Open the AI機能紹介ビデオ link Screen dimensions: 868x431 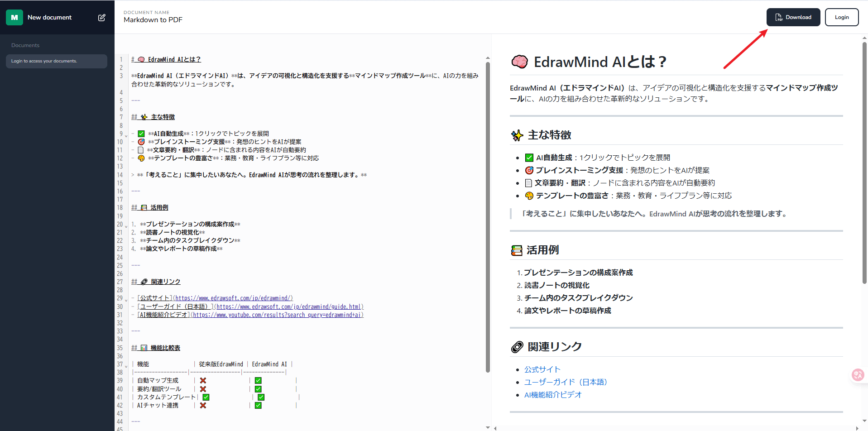point(552,394)
